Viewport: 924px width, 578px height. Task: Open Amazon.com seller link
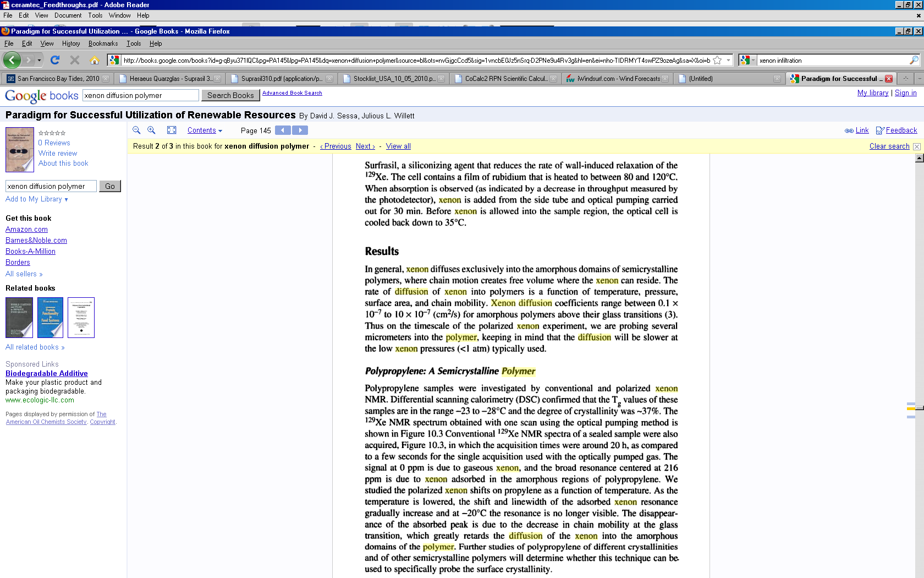click(x=26, y=230)
